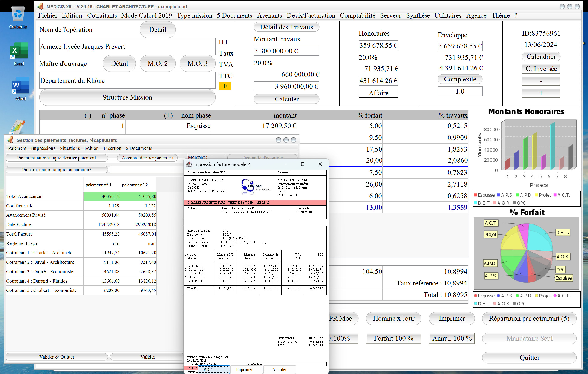Click the Affaire button

click(x=378, y=93)
